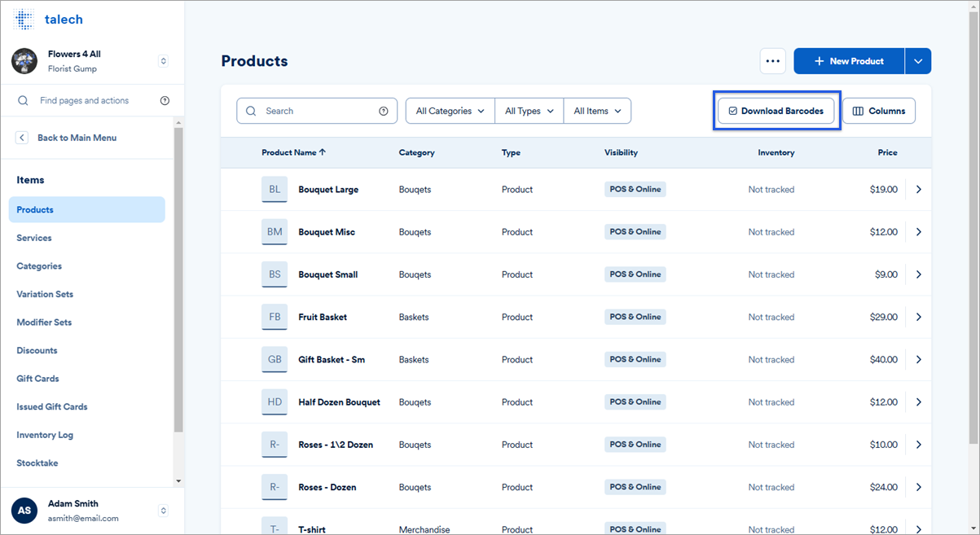Click the Fruit Basket FB badge
Image resolution: width=980 pixels, height=535 pixels.
point(275,316)
